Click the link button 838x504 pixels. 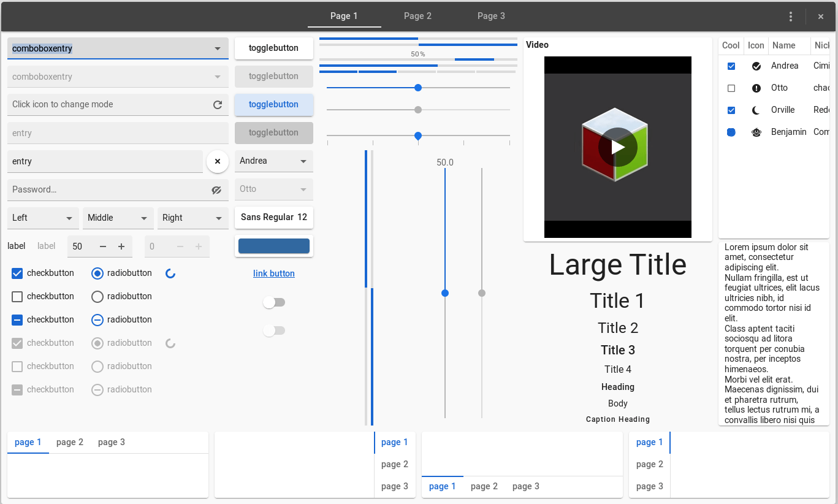tap(273, 273)
